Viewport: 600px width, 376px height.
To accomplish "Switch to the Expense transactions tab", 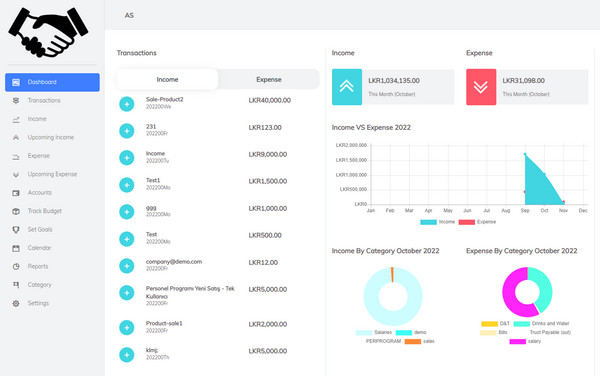I will point(269,80).
